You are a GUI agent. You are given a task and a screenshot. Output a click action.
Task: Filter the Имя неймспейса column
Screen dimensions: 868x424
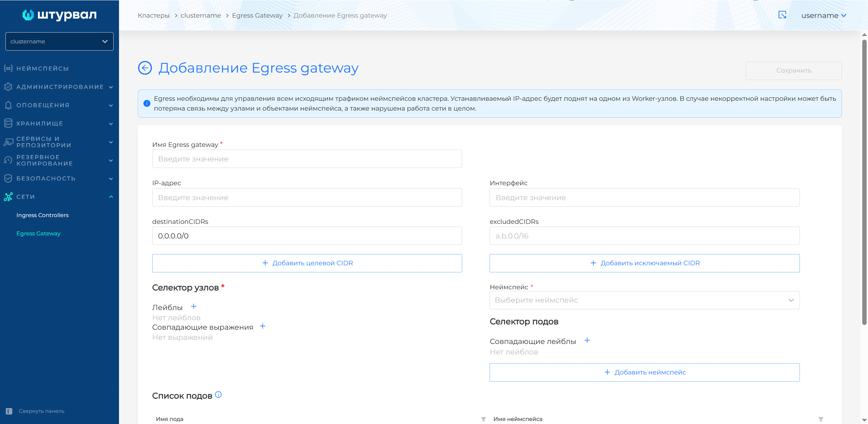[x=821, y=419]
